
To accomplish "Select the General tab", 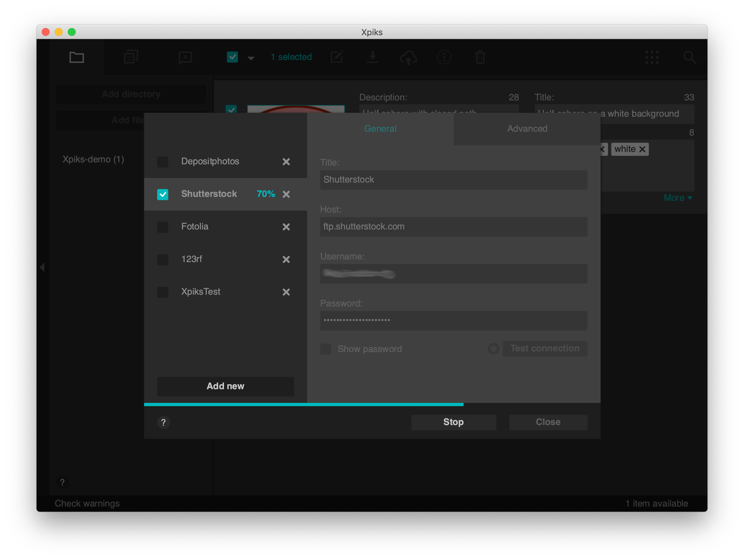I will pos(380,129).
